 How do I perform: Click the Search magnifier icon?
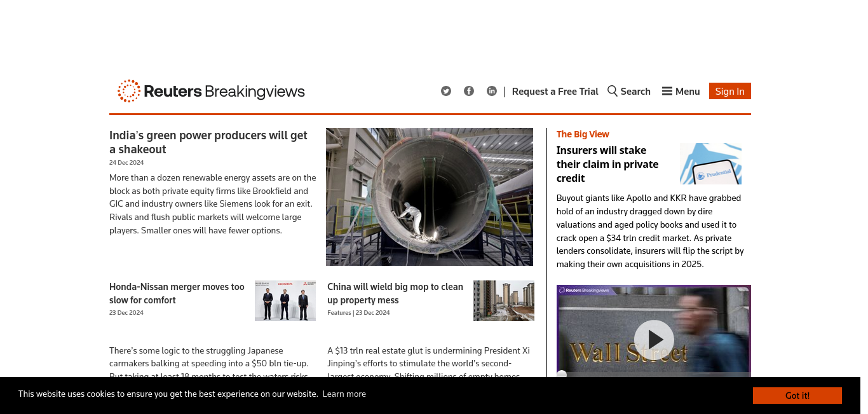click(613, 91)
